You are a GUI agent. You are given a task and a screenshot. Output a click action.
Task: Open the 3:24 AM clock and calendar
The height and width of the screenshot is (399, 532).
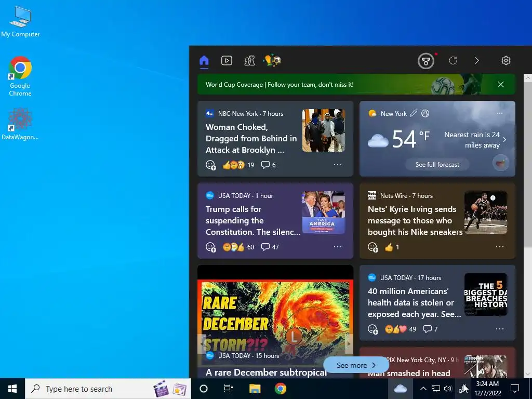point(487,389)
